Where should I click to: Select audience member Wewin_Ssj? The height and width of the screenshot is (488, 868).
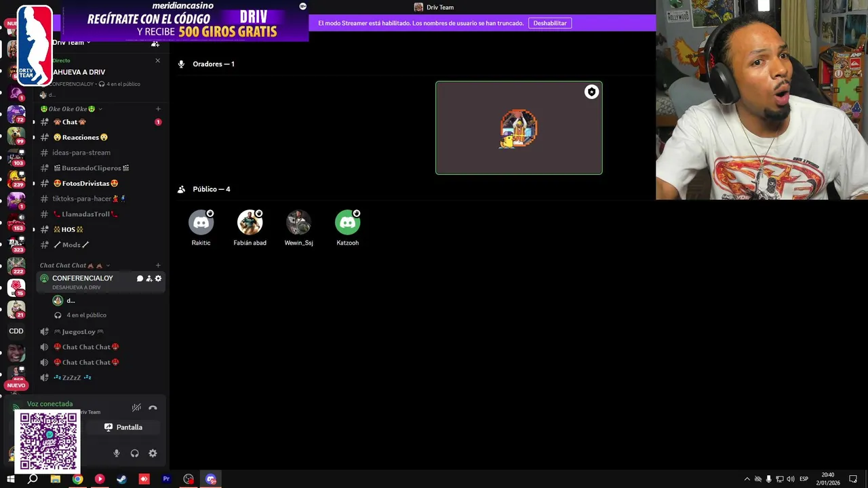[298, 228]
